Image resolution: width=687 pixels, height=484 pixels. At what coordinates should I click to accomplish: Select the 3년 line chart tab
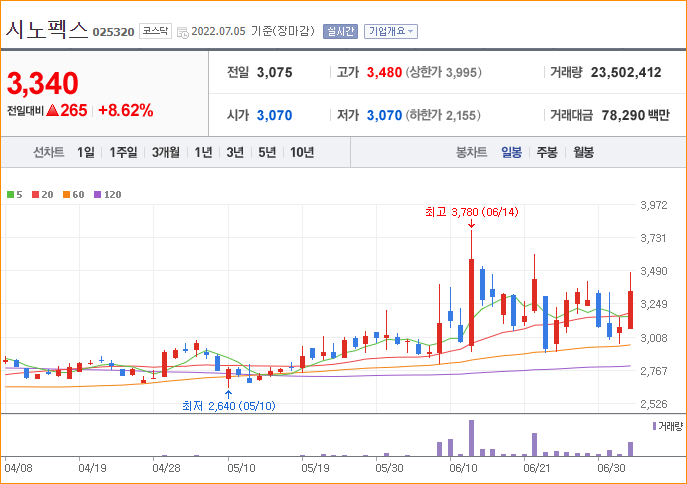tap(235, 152)
